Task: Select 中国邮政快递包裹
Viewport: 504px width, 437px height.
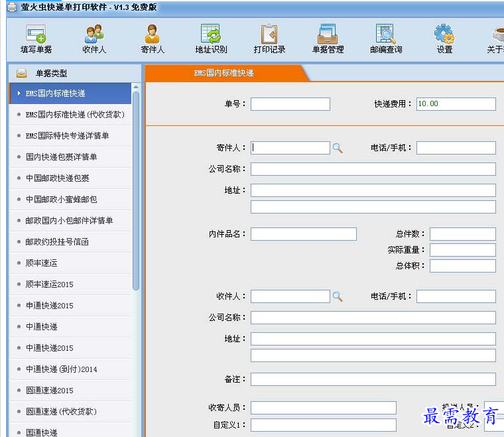Action: [x=71, y=178]
